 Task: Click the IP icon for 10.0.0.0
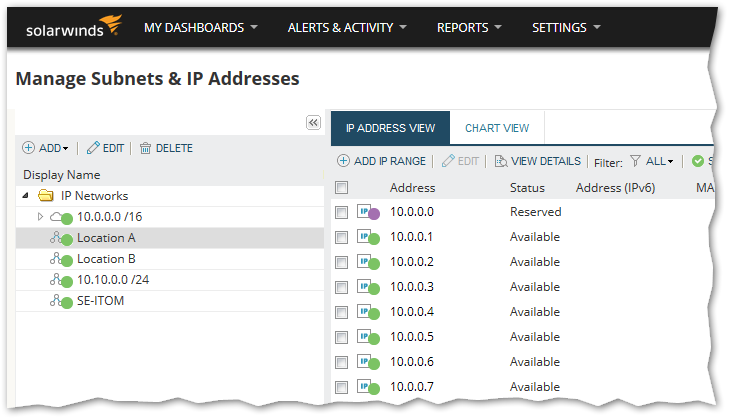coord(368,212)
